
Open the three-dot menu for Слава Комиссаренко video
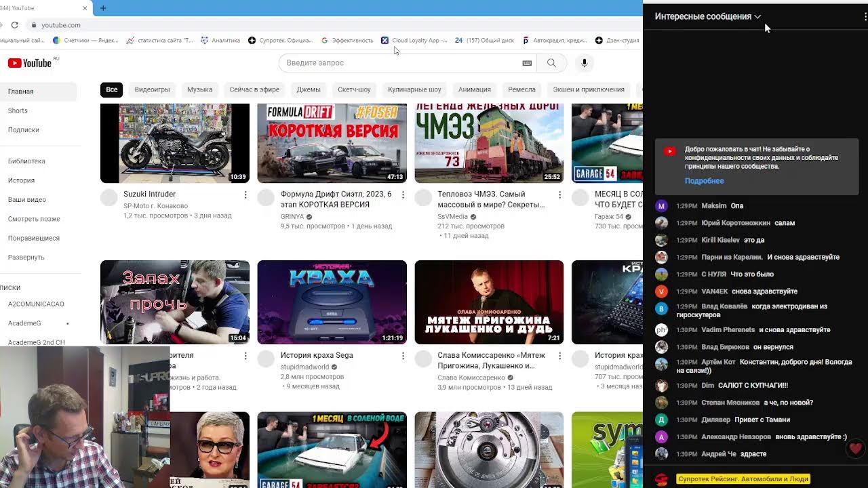[559, 356]
